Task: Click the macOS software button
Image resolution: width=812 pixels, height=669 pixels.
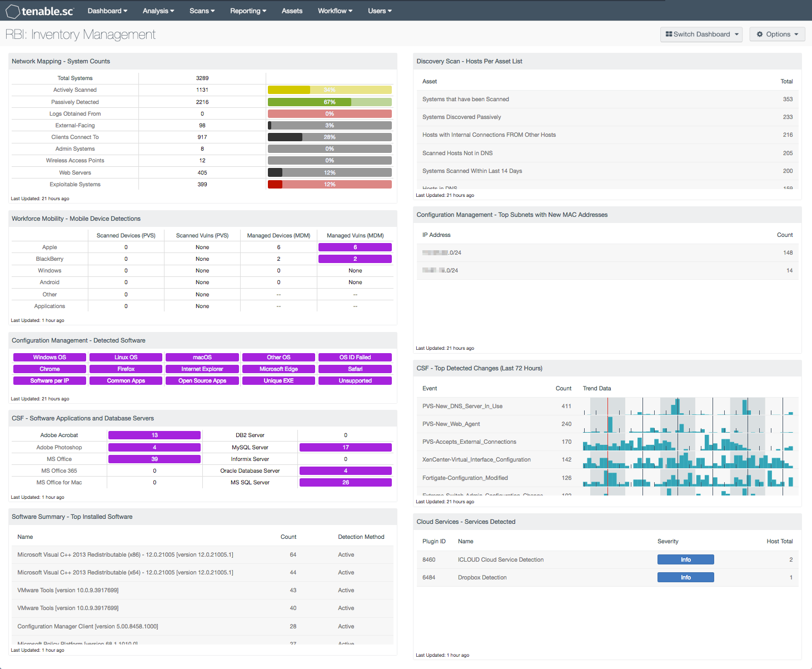Action: point(202,357)
